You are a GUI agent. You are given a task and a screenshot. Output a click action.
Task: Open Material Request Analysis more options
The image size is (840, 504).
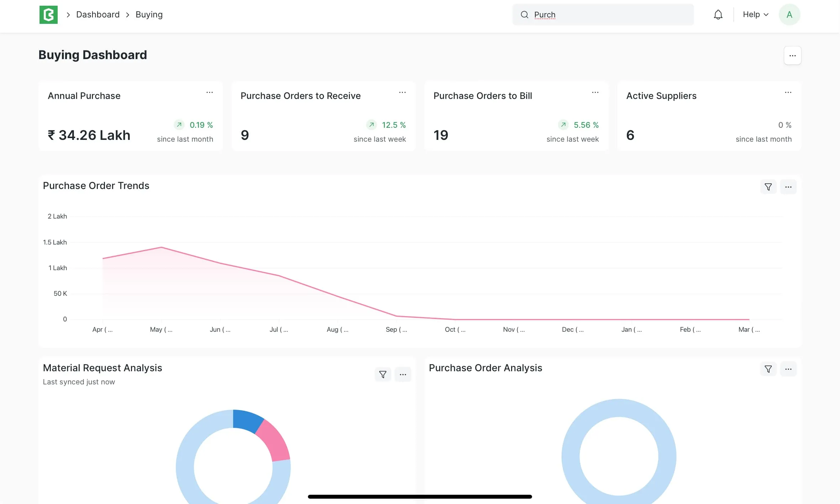point(403,374)
